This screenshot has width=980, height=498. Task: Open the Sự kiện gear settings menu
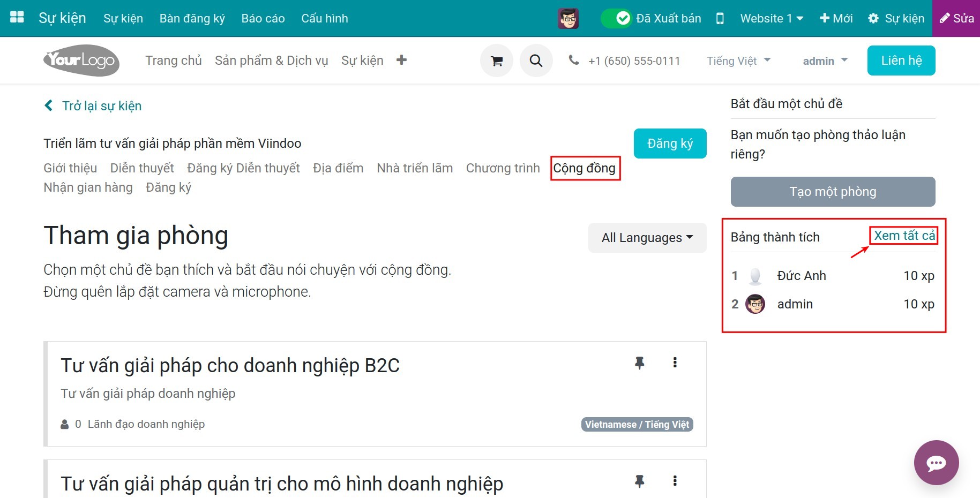896,18
